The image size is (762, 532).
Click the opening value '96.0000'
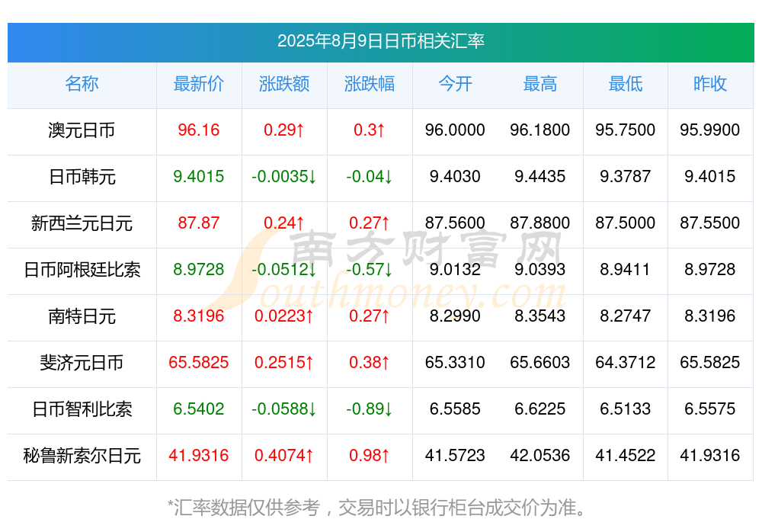coord(455,130)
